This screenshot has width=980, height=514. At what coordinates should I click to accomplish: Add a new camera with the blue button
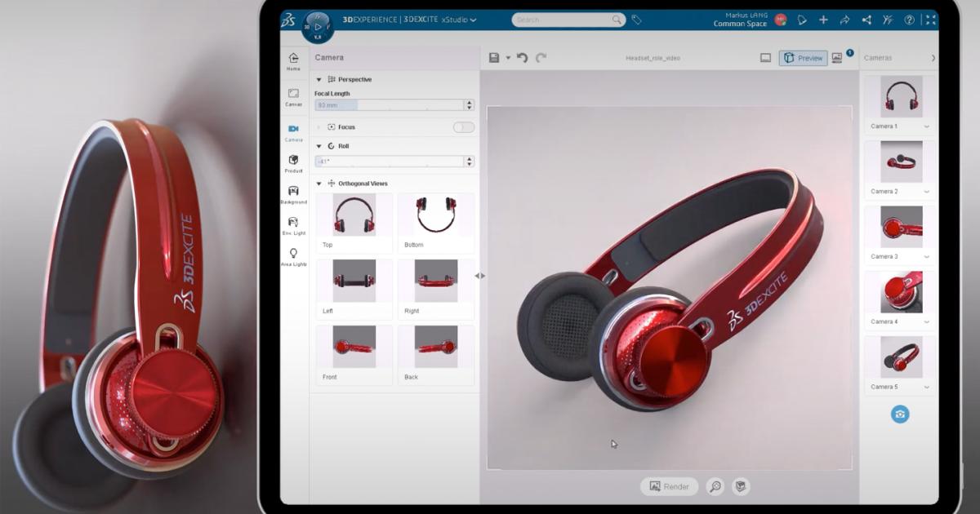pyautogui.click(x=900, y=414)
